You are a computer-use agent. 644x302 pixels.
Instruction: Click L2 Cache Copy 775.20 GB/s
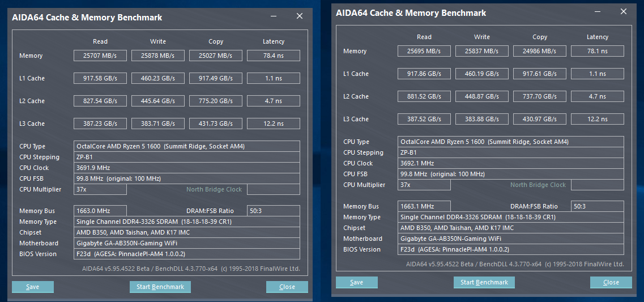[216, 101]
